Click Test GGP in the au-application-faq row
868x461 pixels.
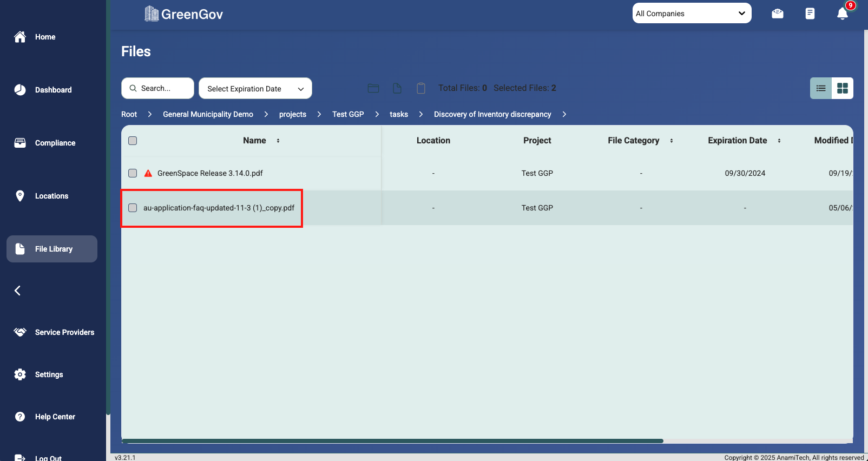(x=537, y=208)
